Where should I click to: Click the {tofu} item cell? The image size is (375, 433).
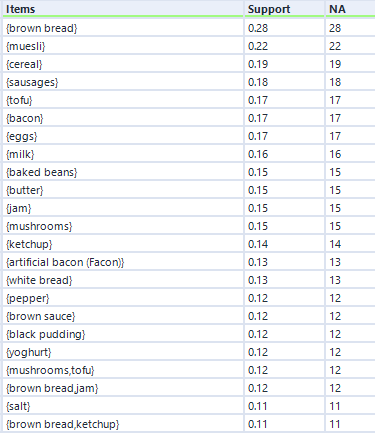123,100
